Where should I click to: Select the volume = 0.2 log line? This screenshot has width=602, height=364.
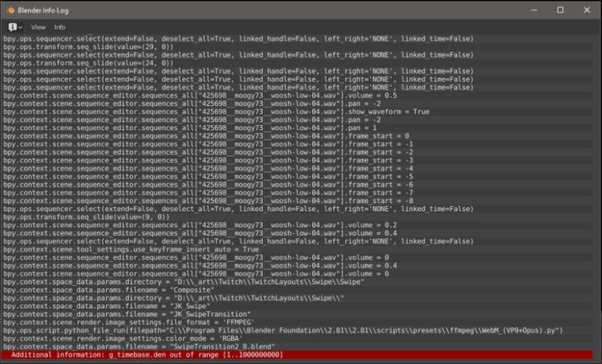click(x=297, y=225)
